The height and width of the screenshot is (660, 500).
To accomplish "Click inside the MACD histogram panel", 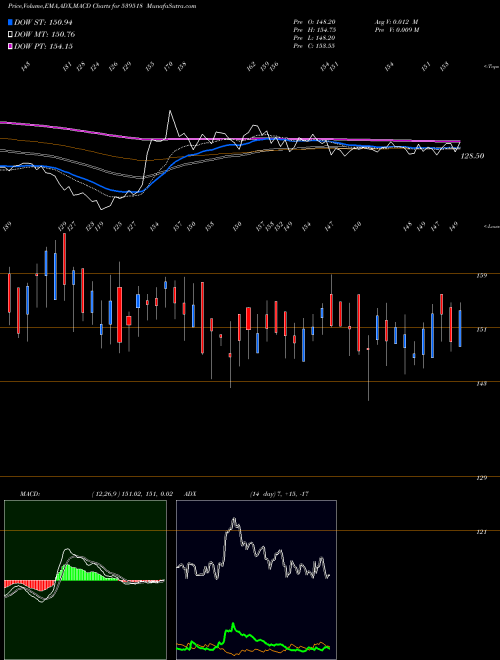I will (x=85, y=580).
